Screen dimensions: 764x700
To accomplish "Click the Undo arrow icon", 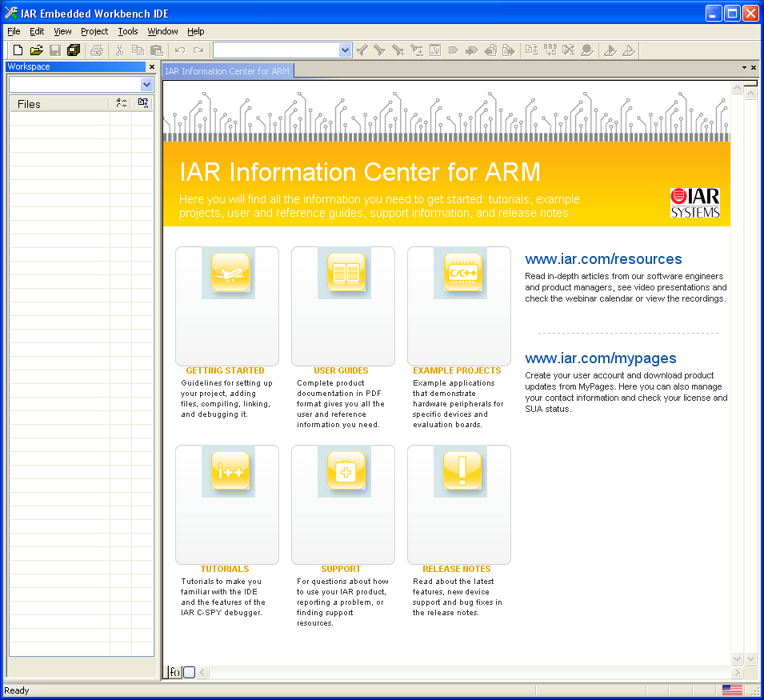I will point(180,50).
